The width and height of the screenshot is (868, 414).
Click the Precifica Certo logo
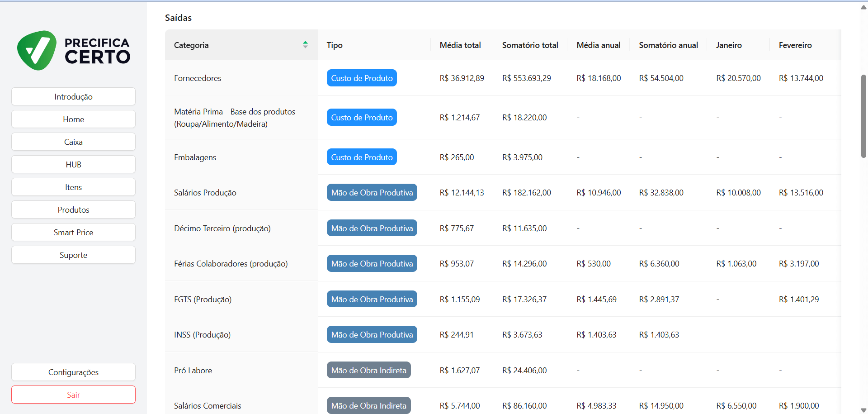click(74, 50)
